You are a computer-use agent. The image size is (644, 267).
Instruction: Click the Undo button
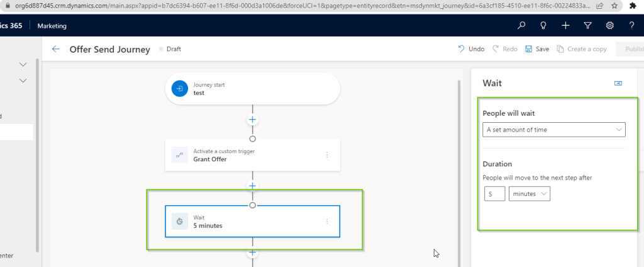pyautogui.click(x=471, y=49)
